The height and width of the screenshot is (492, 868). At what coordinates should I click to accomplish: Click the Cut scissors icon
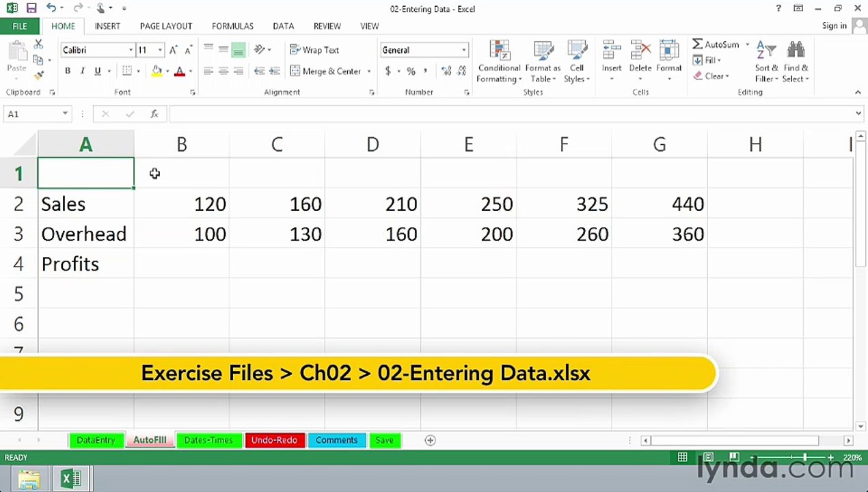[x=38, y=45]
